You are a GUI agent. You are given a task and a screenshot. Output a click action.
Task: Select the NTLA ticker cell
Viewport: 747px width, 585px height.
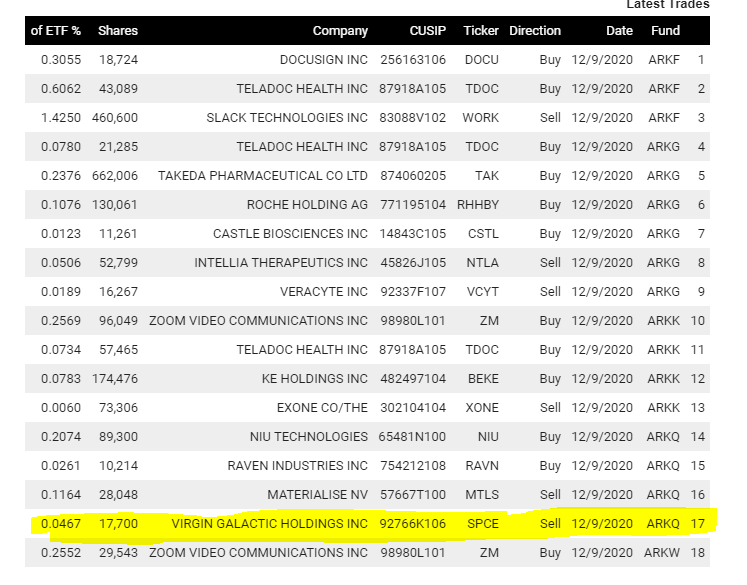[x=483, y=263]
